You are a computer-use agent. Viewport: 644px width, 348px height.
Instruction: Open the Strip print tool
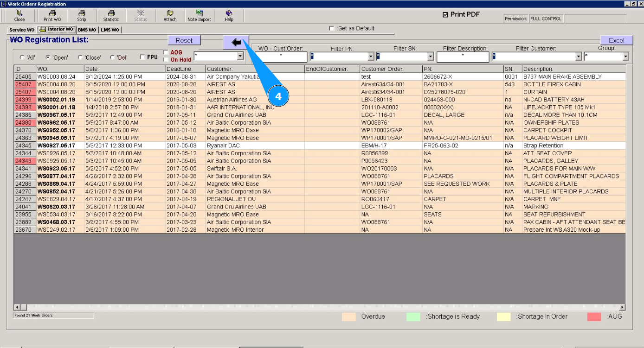[82, 13]
